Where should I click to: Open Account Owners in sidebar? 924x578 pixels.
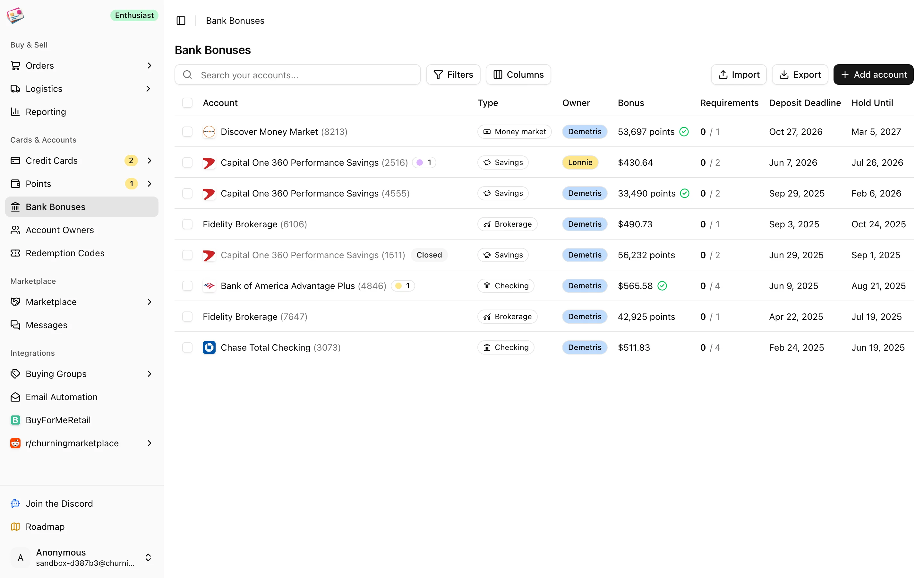pos(82,230)
